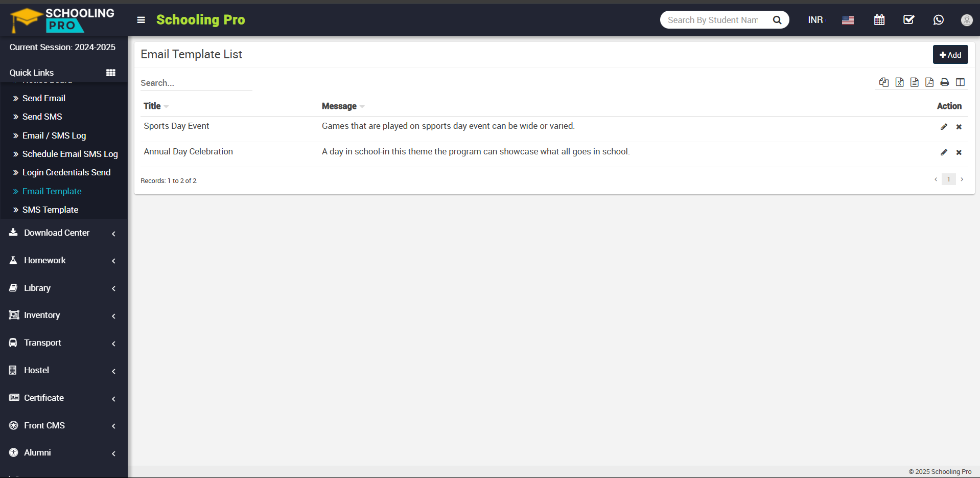The image size is (980, 478).
Task: Expand Download Center menu
Action: coord(63,233)
